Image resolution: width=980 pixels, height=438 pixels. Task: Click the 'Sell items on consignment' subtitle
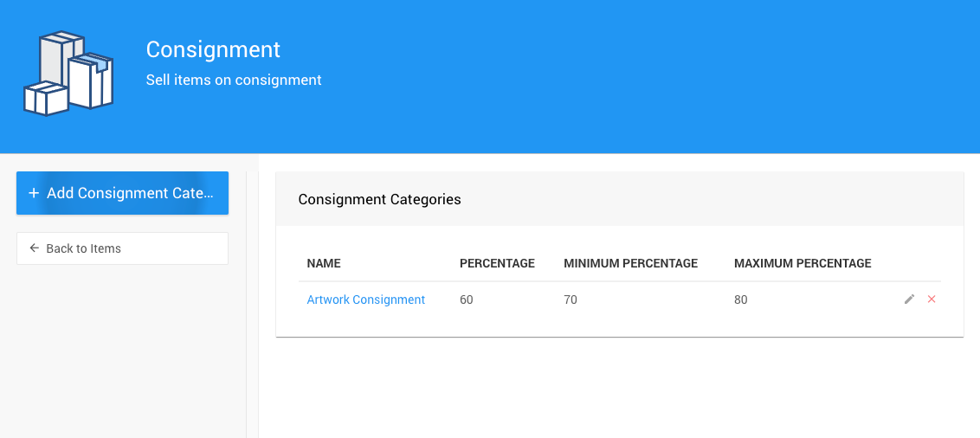[x=234, y=80]
